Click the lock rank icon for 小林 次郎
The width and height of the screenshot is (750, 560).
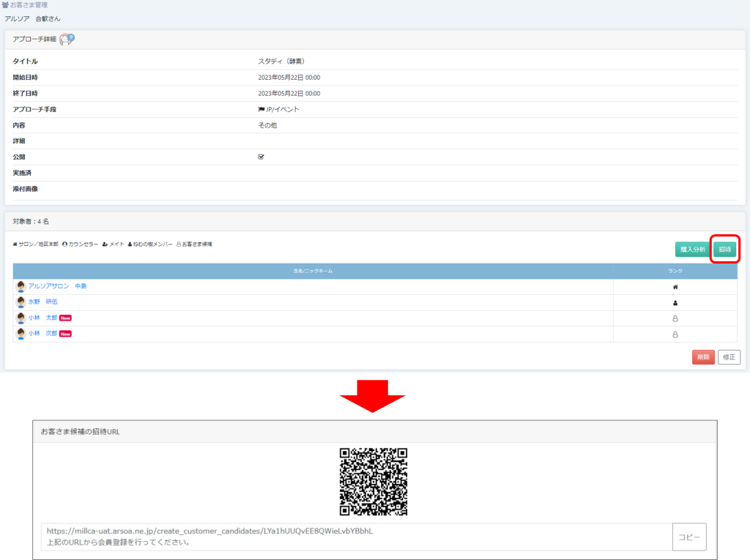pos(675,335)
